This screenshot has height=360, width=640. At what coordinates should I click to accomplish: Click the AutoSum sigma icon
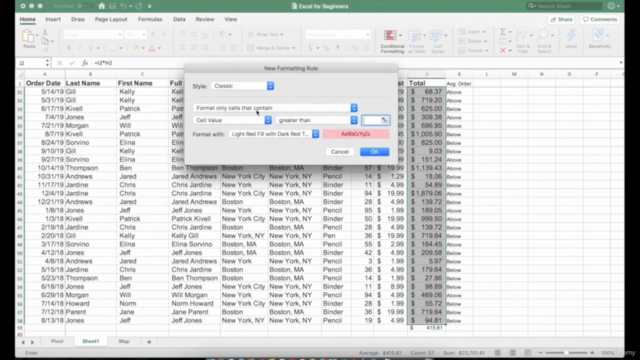coord(503,32)
